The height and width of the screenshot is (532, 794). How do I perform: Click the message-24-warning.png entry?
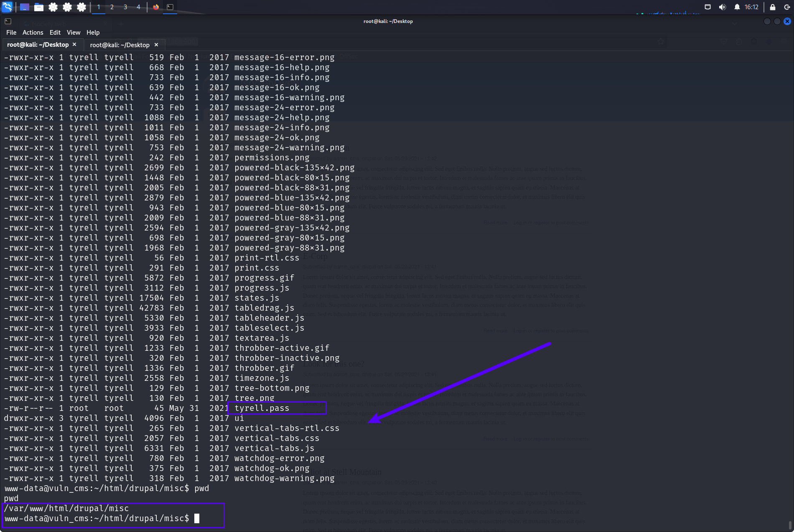[x=290, y=147]
